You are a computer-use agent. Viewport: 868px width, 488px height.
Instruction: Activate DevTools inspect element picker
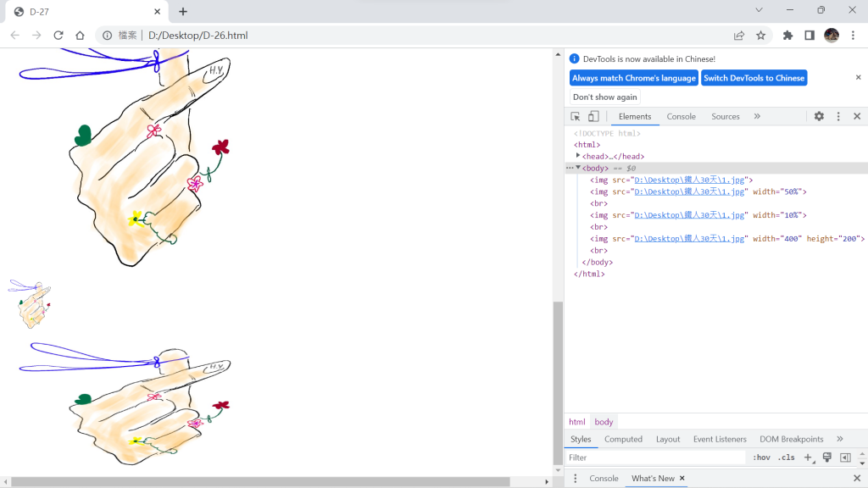[x=576, y=116]
